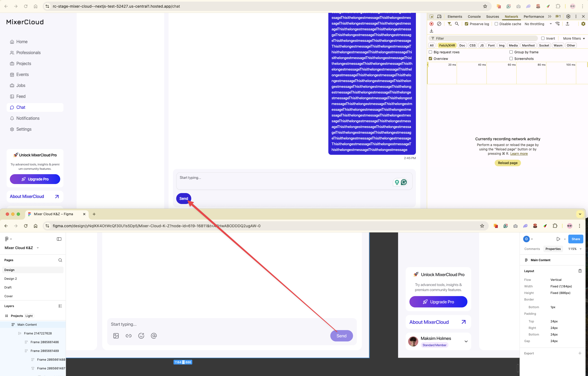Open the Comments tab in Figma

pos(532,249)
